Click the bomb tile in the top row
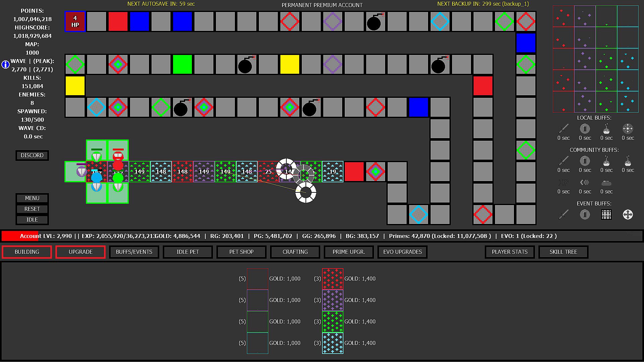The image size is (644, 362). (x=375, y=21)
